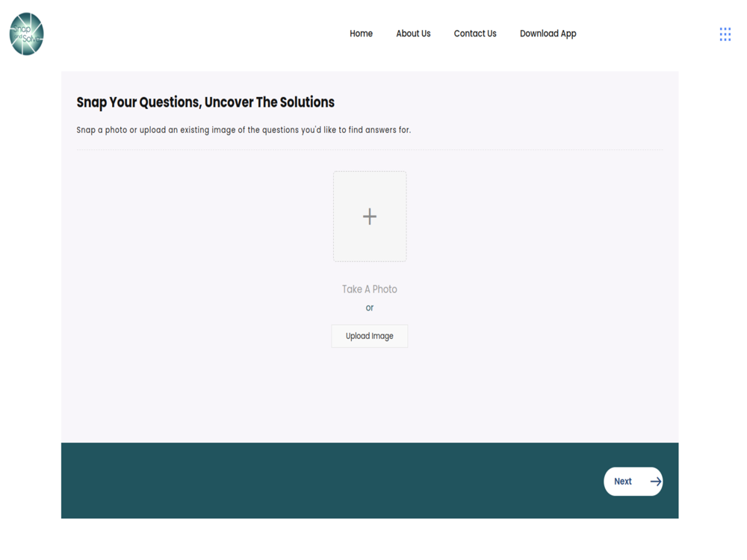The width and height of the screenshot is (747, 560).
Task: Click the plus icon to take a photo
Action: 370,217
